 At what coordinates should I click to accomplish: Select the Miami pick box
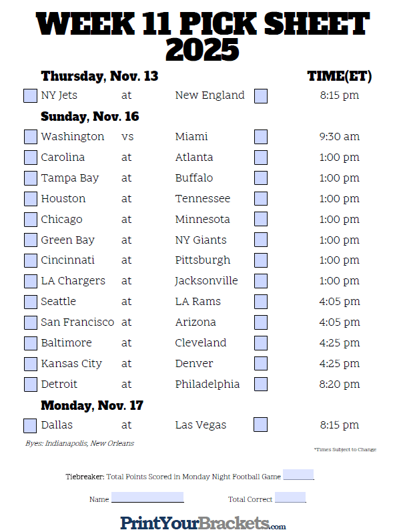coord(261,137)
